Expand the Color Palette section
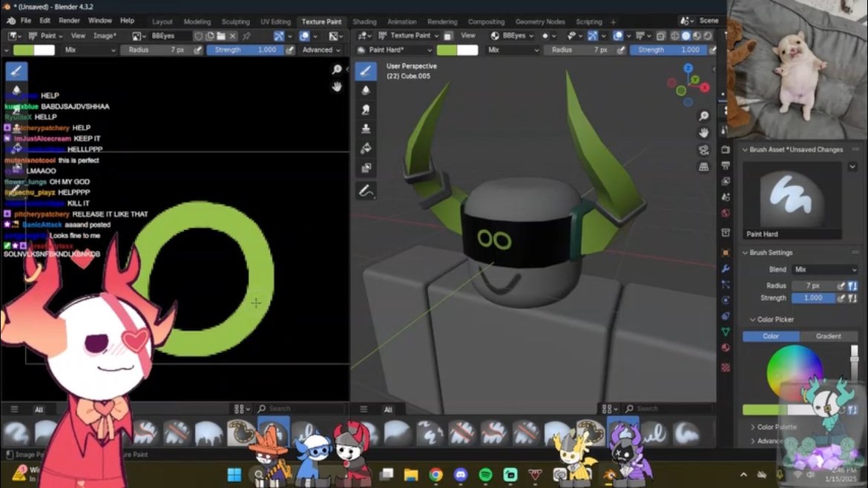868x488 pixels. point(753,427)
